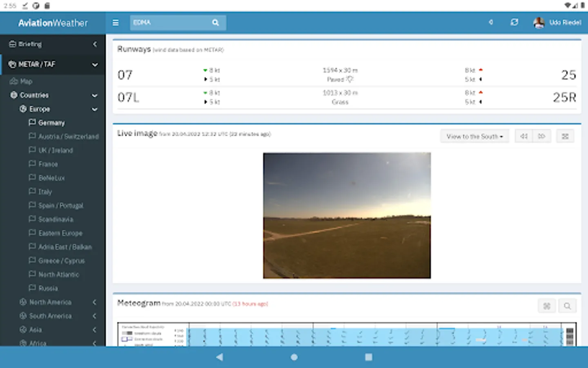
Task: Expand the Meteogram to fullscreen
Action: [x=547, y=306]
